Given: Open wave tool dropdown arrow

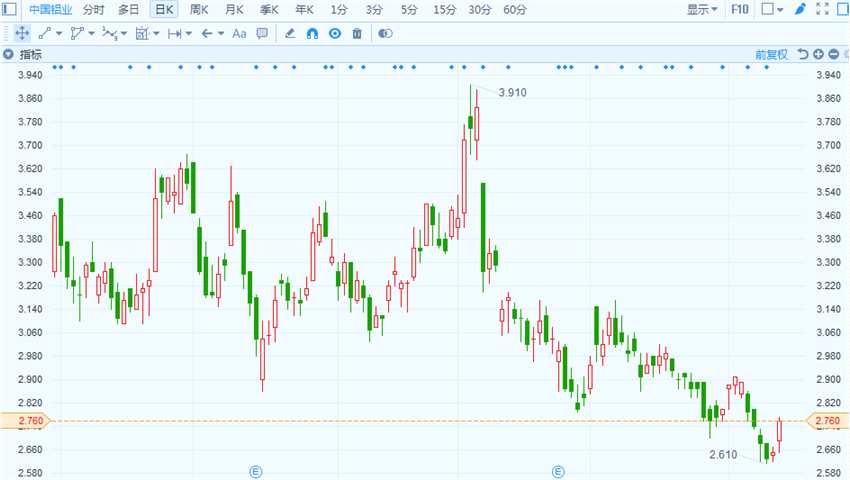Looking at the screenshot, I should point(124,34).
